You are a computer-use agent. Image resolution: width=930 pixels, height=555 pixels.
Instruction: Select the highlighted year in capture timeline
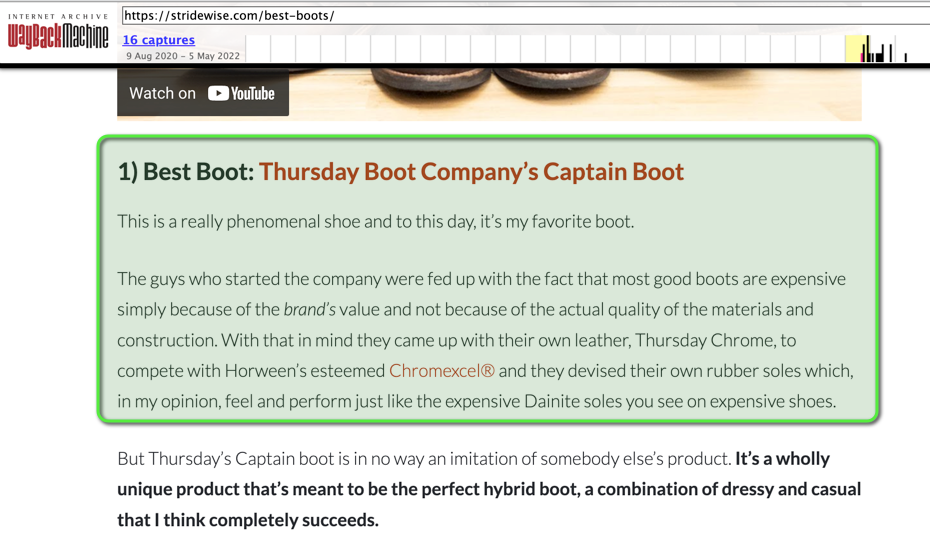pos(857,49)
